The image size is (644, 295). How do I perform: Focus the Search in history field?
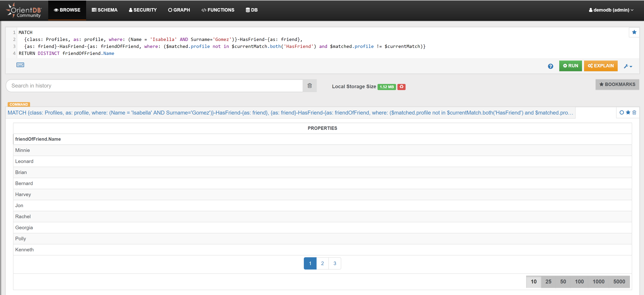point(154,86)
